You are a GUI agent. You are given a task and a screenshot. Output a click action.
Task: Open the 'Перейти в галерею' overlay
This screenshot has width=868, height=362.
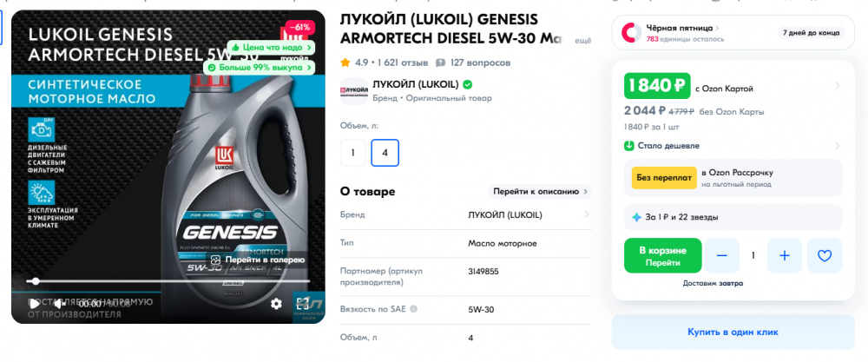pyautogui.click(x=258, y=260)
